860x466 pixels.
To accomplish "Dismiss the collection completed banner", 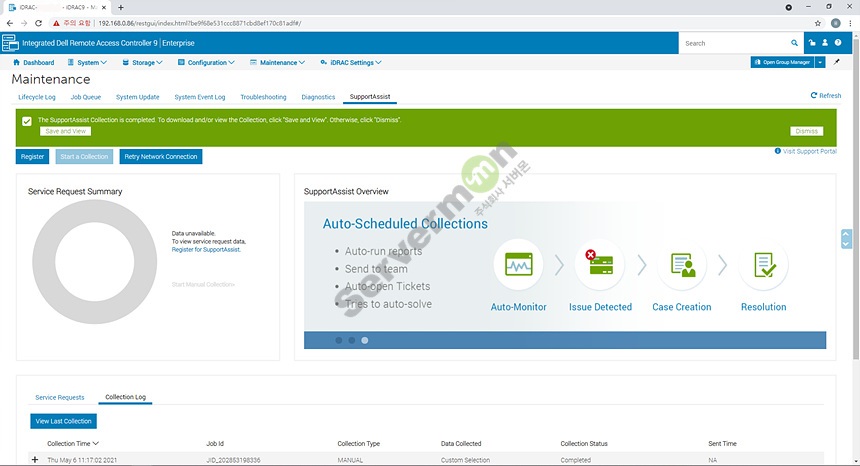I will point(807,131).
